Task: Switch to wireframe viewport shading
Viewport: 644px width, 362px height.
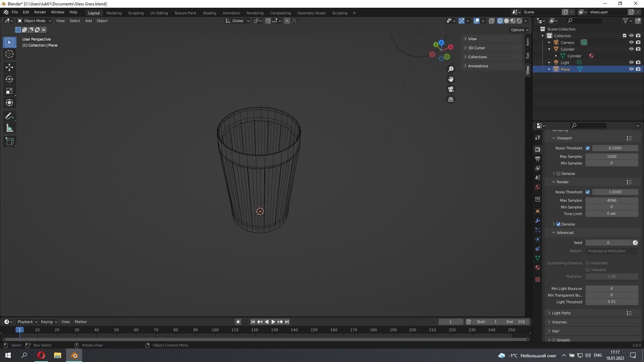Action: pos(500,21)
